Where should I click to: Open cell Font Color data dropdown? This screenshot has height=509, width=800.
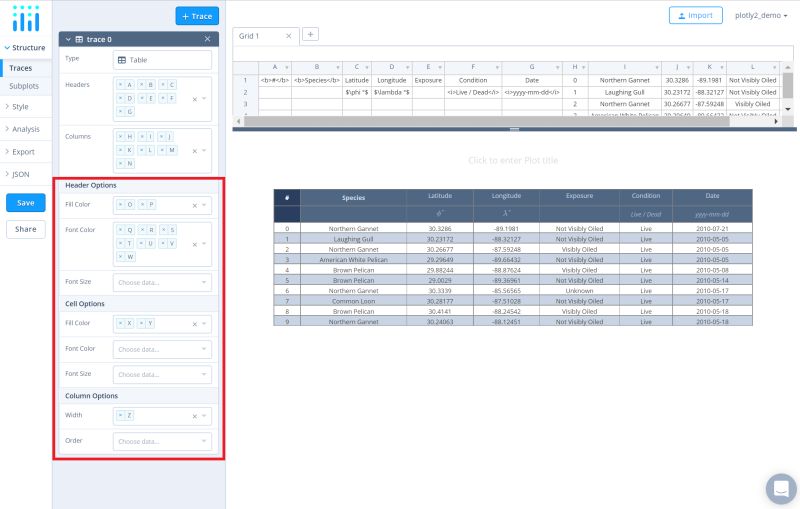click(x=162, y=349)
